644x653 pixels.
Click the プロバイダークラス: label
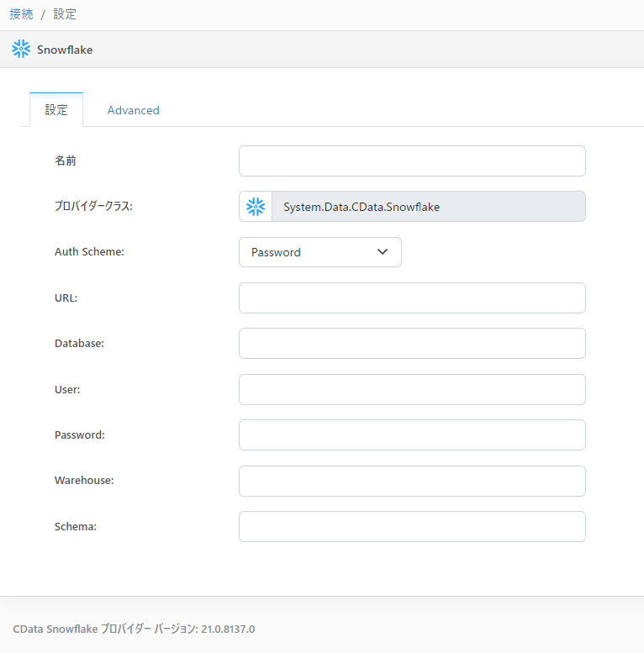(93, 206)
